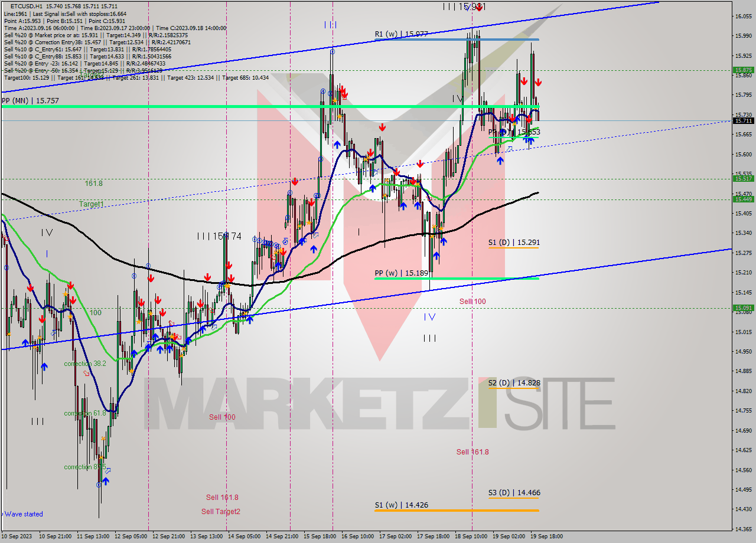Click the green 'Target1' label

pos(92,204)
